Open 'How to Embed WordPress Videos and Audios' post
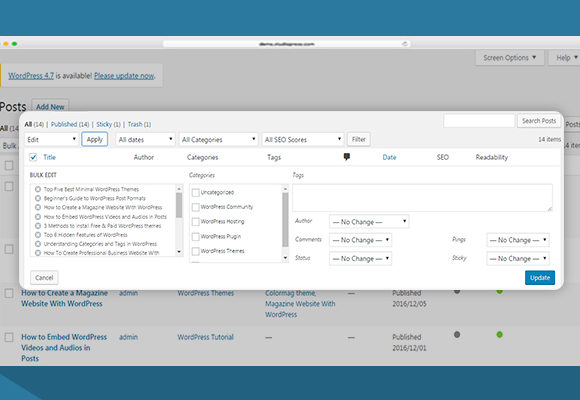This screenshot has width=580, height=400. click(64, 347)
